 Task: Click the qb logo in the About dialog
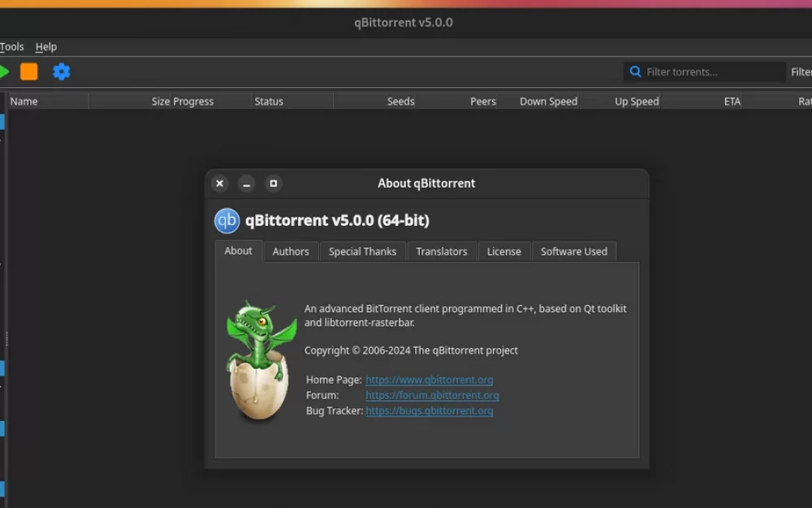[x=227, y=220]
